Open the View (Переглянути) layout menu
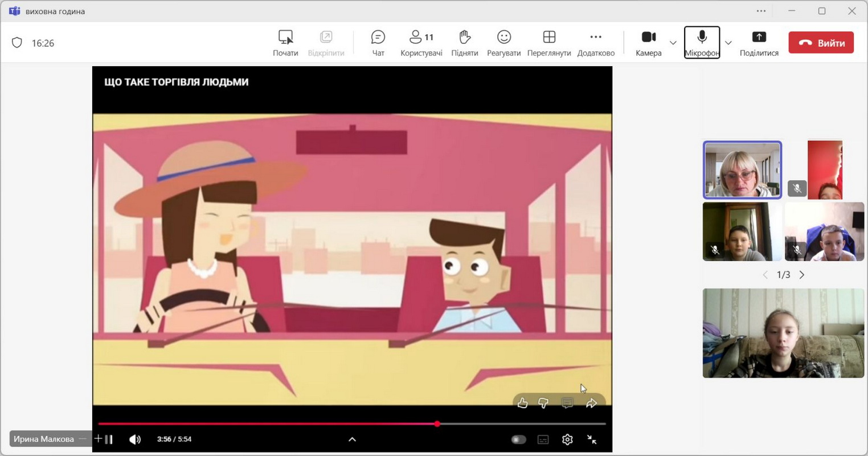The width and height of the screenshot is (868, 456). tap(548, 43)
